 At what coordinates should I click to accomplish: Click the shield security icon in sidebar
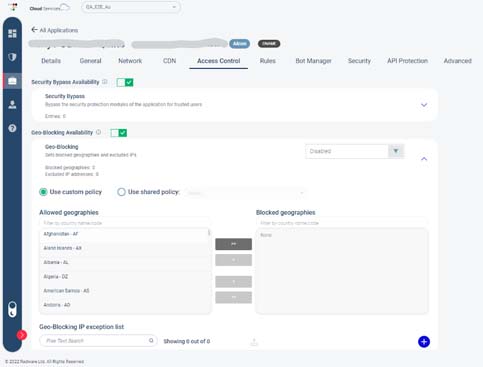12,57
